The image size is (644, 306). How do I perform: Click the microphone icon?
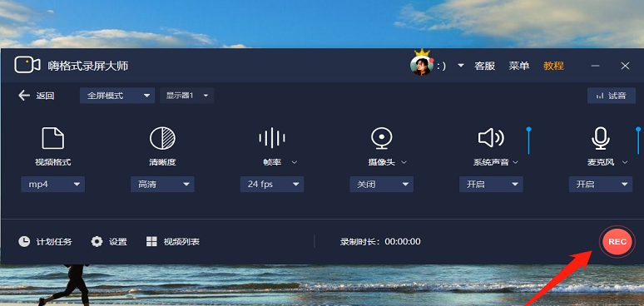tap(601, 138)
